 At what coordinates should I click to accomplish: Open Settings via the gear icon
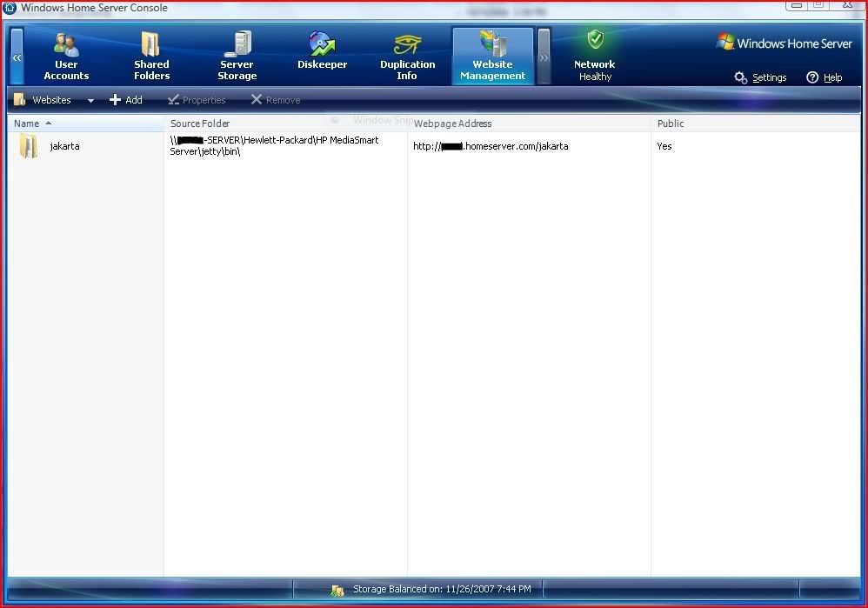coord(741,77)
